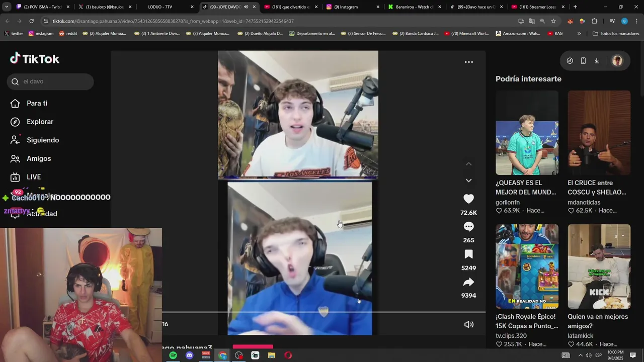Image resolution: width=644 pixels, height=362 pixels.
Task: Expand the hidden bookmarks chevron
Action: point(579,34)
